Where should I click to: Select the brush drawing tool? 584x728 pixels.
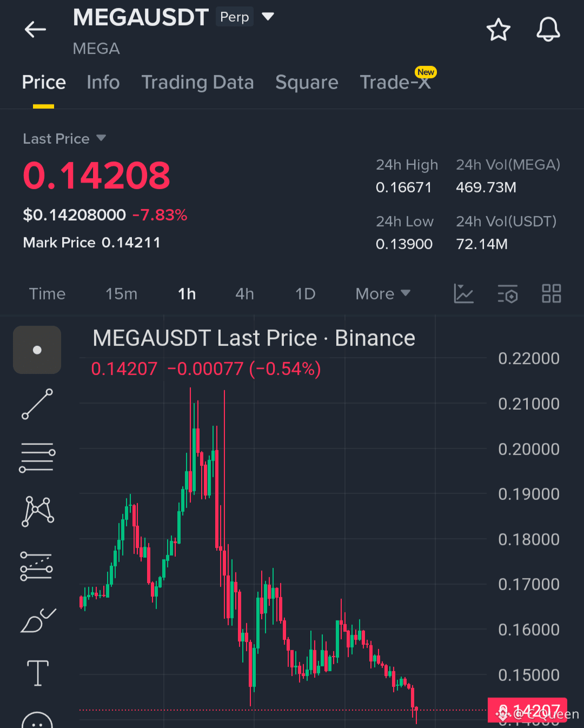[x=38, y=620]
